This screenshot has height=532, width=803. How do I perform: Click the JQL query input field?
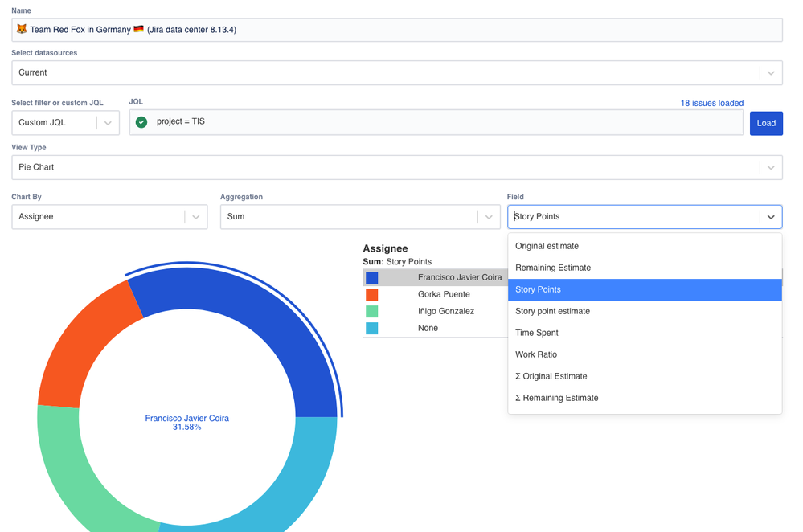pyautogui.click(x=436, y=122)
